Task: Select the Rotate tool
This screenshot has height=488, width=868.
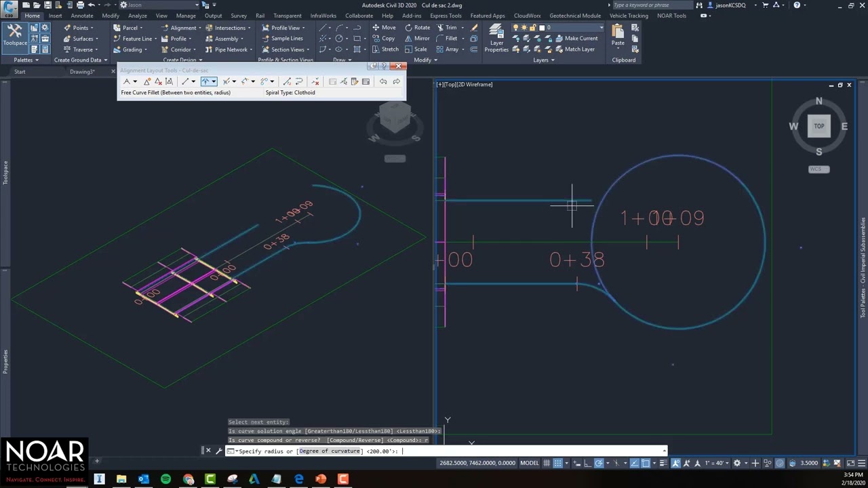Action: pyautogui.click(x=417, y=28)
